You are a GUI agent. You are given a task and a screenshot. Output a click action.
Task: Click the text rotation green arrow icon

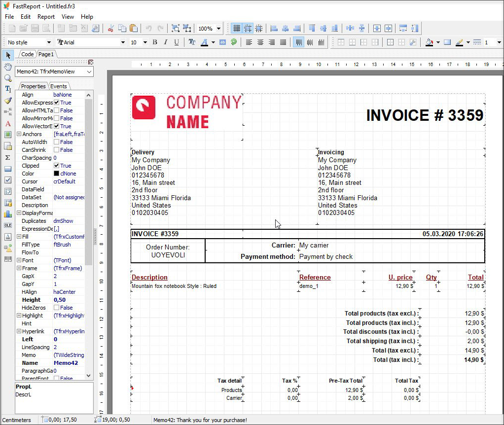click(234, 42)
